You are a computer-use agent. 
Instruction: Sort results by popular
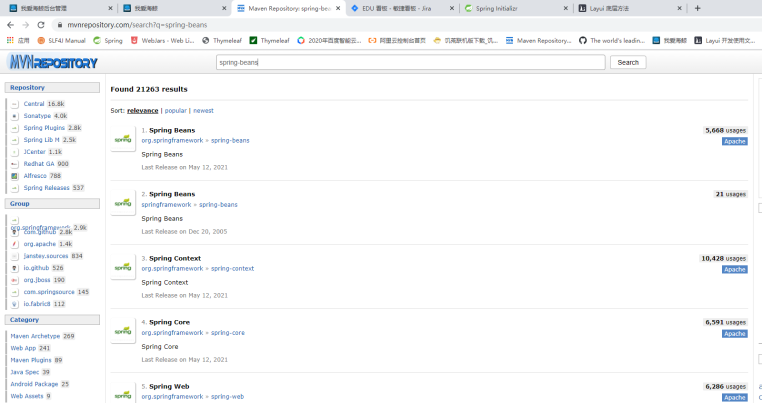175,111
